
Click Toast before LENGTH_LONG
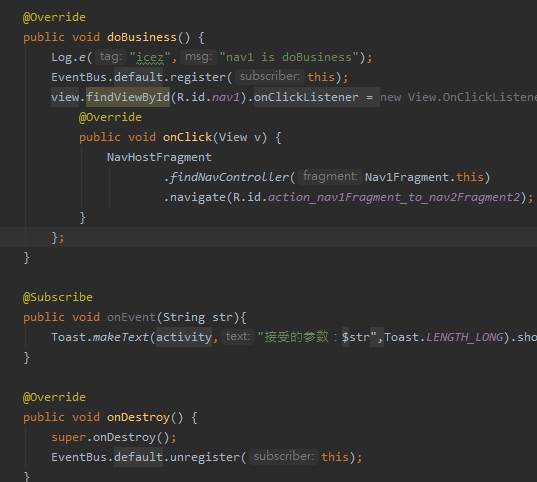401,337
